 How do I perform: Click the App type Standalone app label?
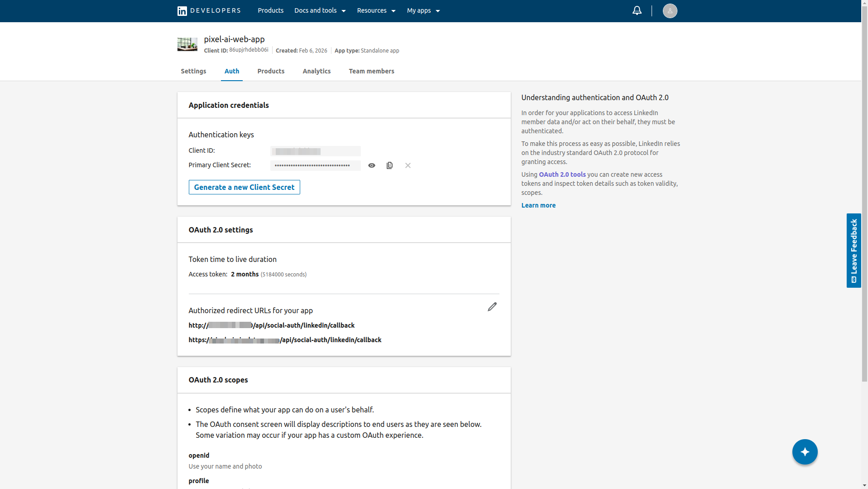coord(367,51)
